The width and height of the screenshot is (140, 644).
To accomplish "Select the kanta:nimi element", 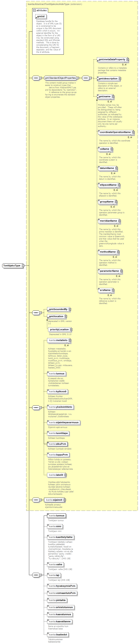I will point(55,526).
